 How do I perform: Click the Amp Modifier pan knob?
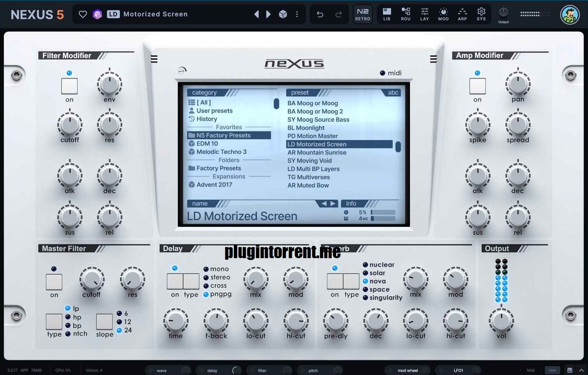[x=518, y=83]
